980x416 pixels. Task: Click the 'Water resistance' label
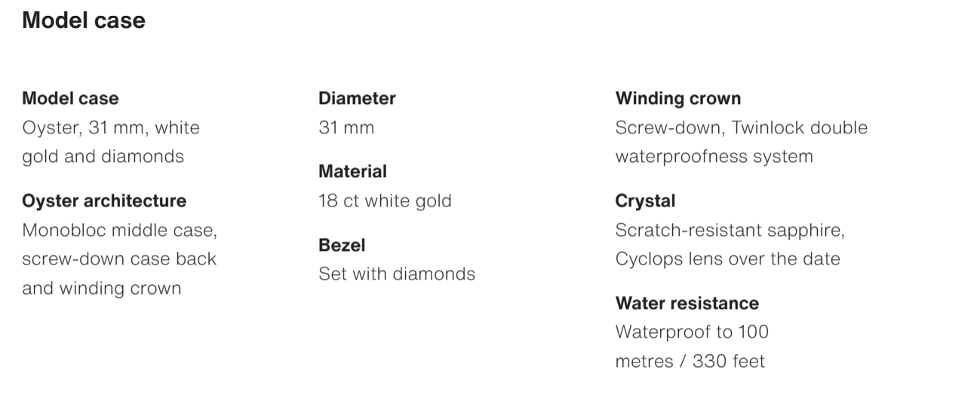(x=687, y=303)
